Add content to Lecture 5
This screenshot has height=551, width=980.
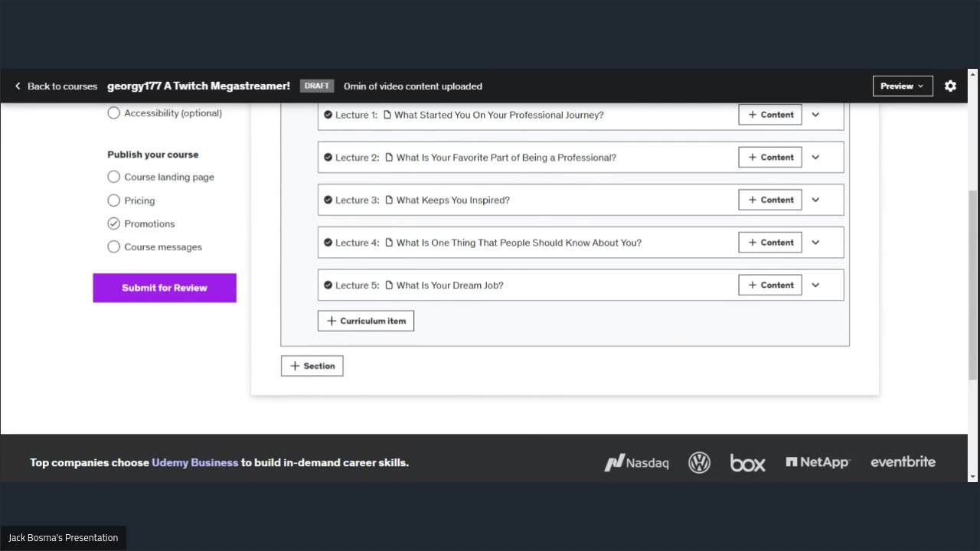tap(770, 285)
